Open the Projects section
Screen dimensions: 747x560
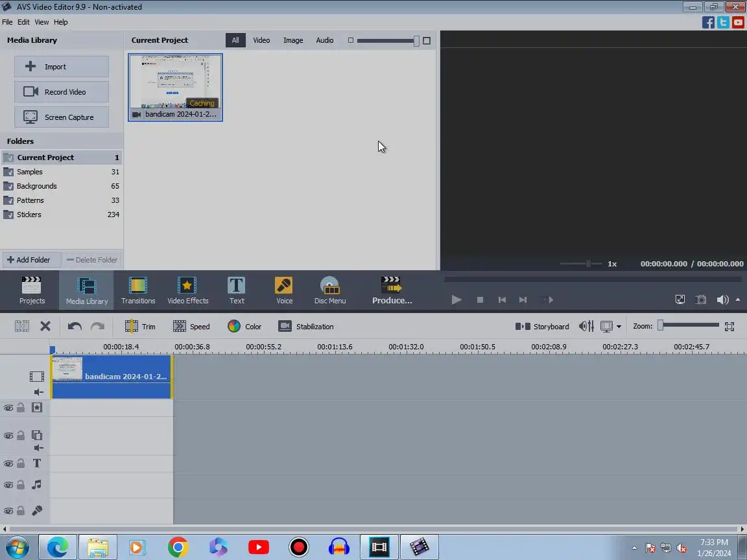pos(32,290)
